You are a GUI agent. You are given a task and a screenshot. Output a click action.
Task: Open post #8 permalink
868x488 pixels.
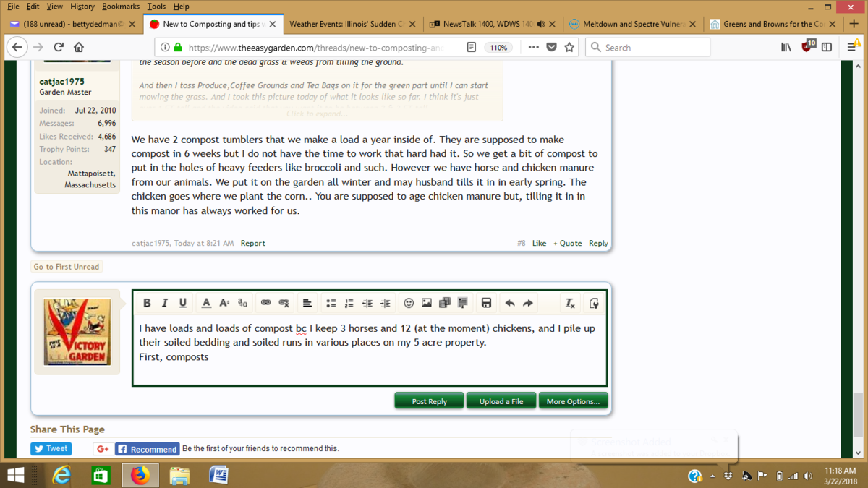pos(521,243)
